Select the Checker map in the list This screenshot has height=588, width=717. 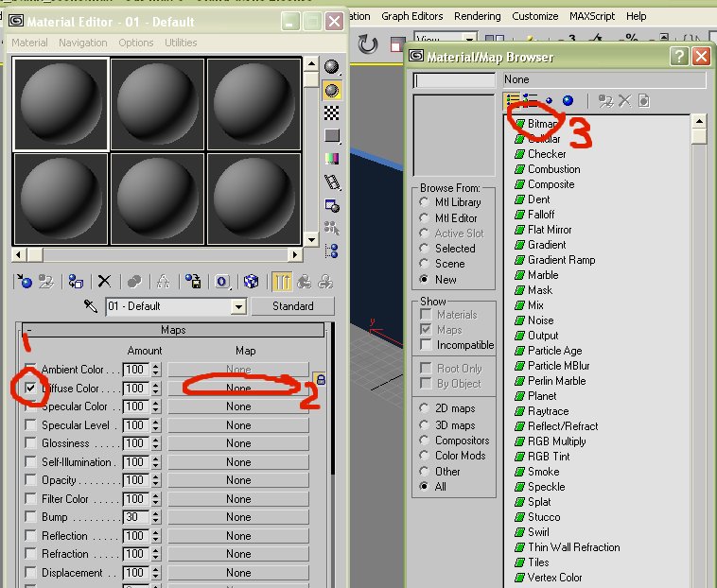point(547,154)
